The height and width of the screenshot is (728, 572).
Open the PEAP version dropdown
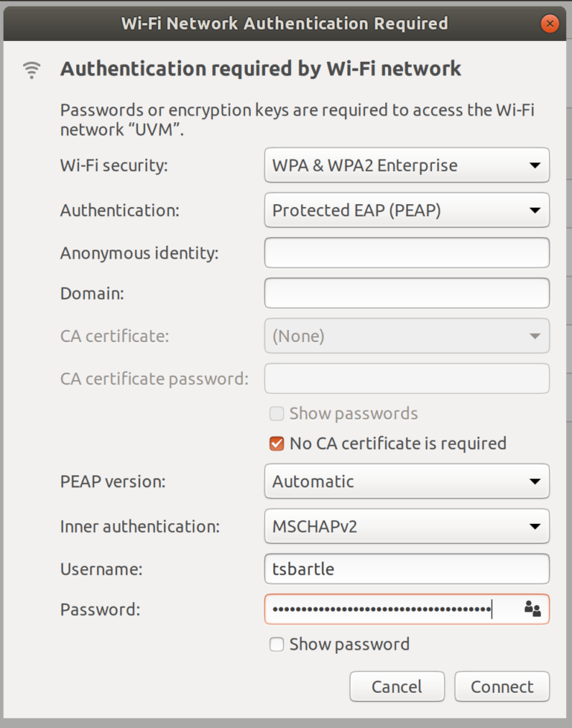[x=407, y=481]
